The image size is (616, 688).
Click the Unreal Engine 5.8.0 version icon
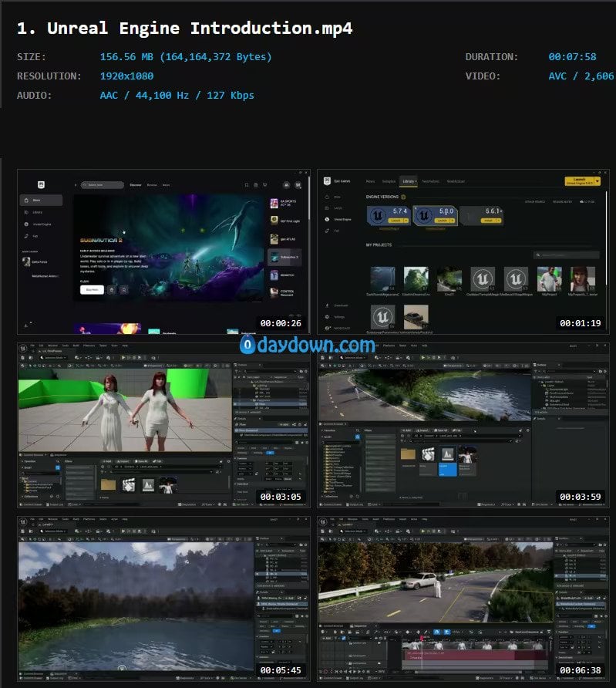coord(424,215)
